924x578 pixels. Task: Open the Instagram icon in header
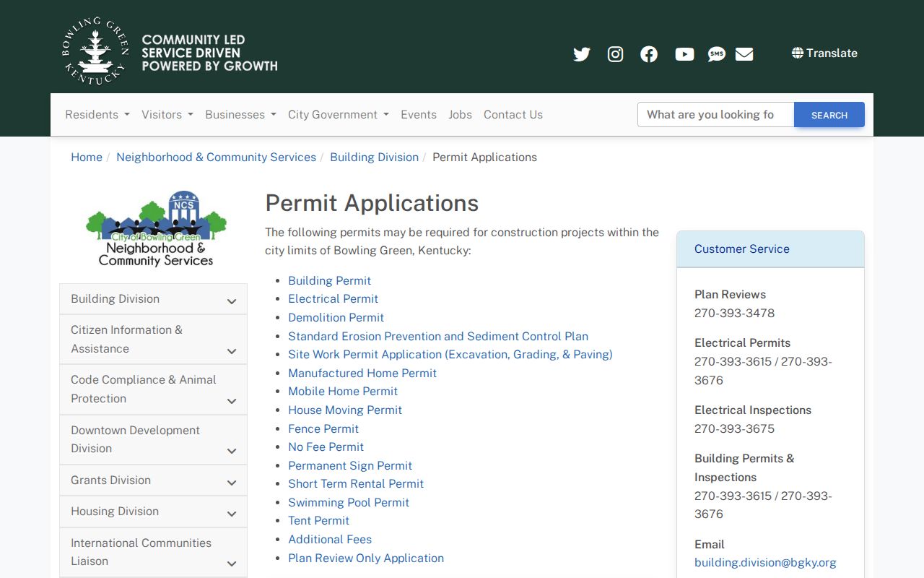(615, 54)
